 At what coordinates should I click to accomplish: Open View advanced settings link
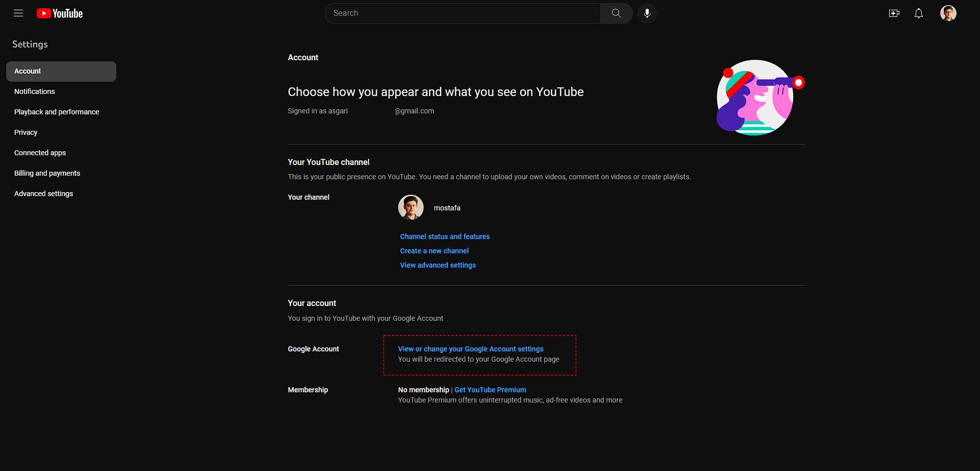point(438,265)
